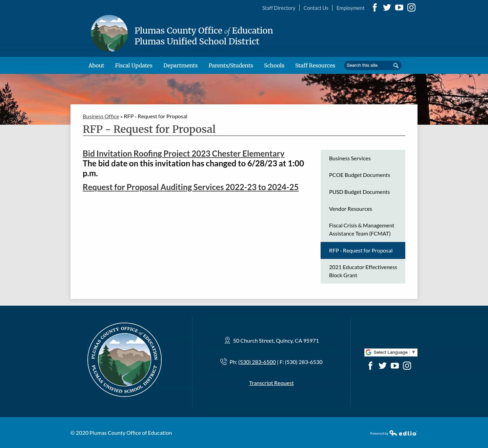Expand the Schools navigation menu
The width and height of the screenshot is (488, 448).
[x=274, y=65]
